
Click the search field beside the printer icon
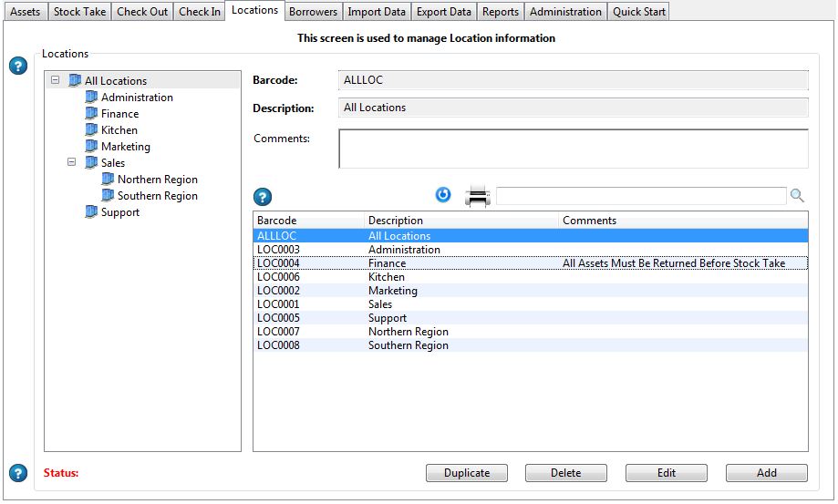coord(640,196)
